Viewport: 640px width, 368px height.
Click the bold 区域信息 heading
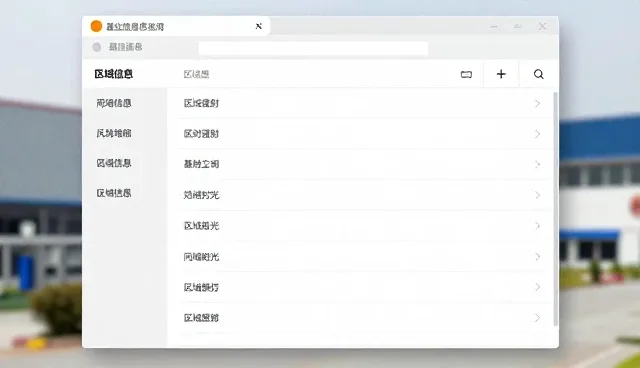coord(113,74)
